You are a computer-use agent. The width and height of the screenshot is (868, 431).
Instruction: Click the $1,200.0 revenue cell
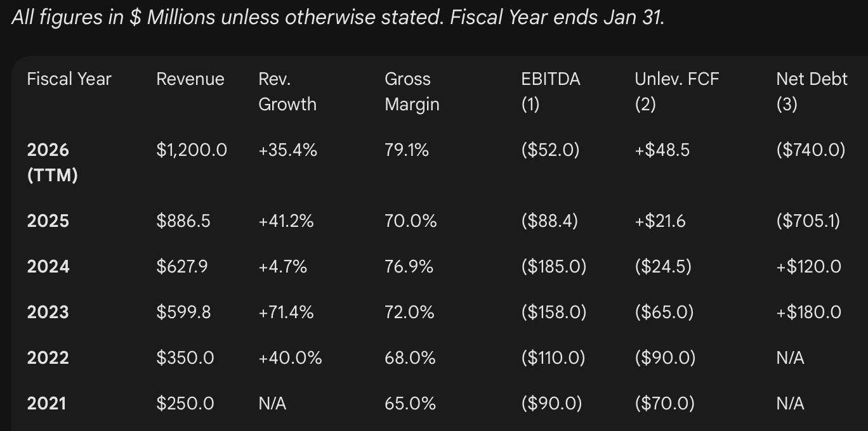[x=192, y=150]
